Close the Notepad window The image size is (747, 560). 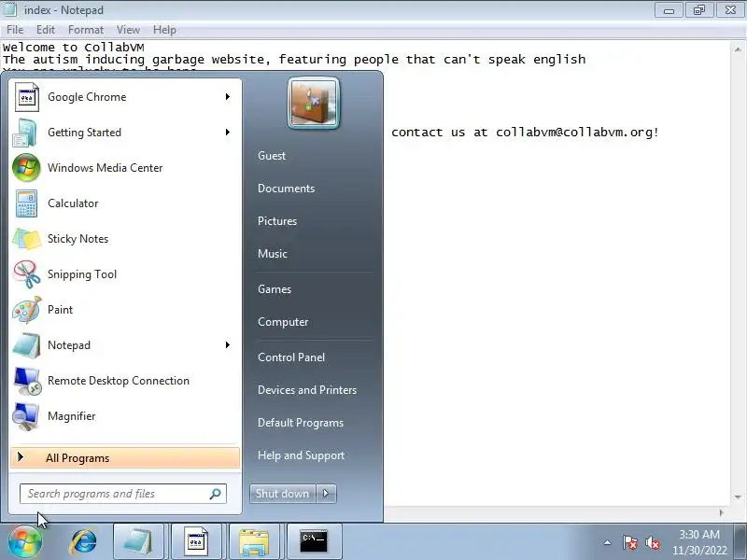pos(730,10)
